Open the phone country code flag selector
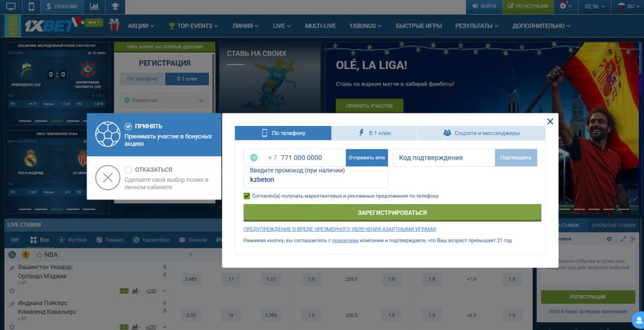644x330 pixels. click(254, 157)
